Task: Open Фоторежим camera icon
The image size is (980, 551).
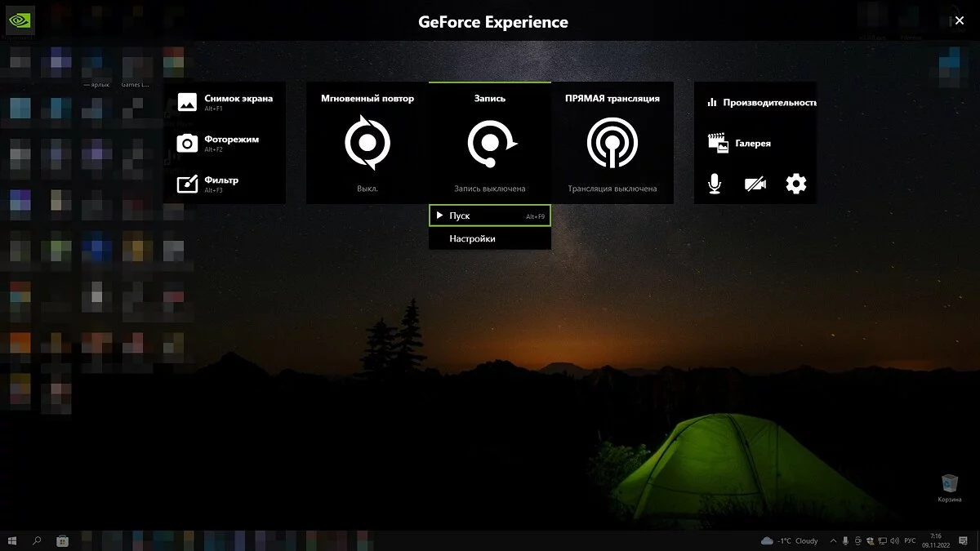Action: (187, 143)
